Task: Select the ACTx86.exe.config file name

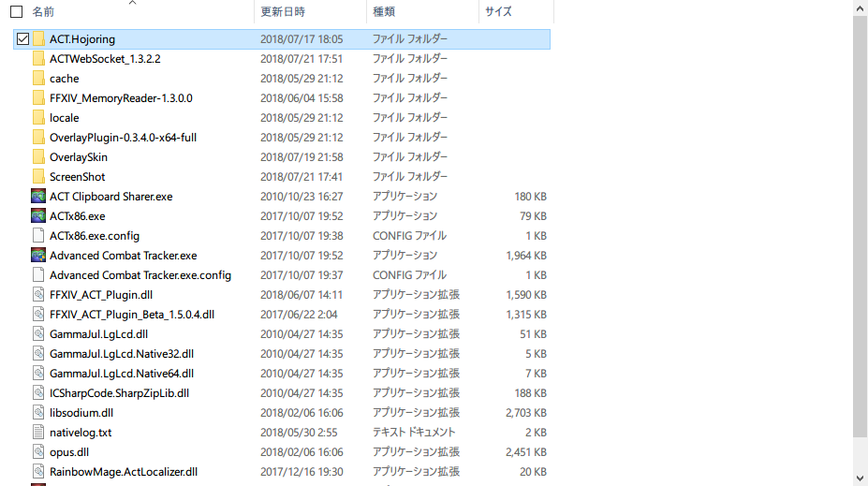Action: click(x=95, y=235)
